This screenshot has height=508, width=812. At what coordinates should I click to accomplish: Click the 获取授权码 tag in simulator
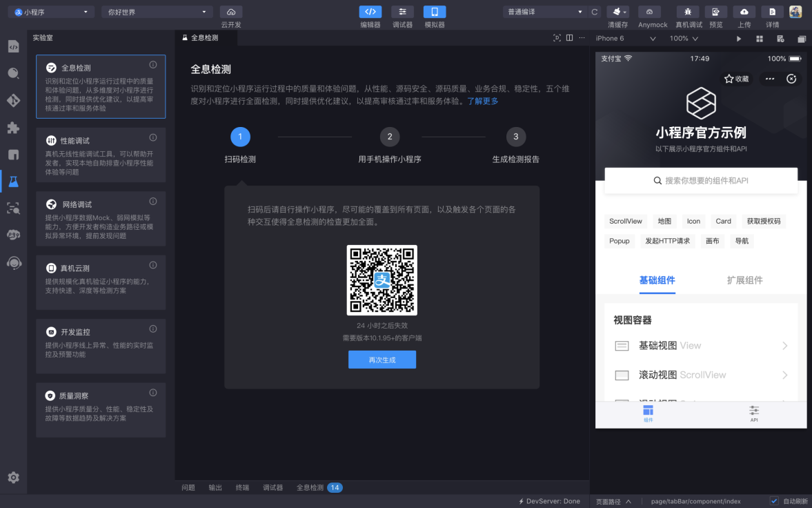point(763,222)
